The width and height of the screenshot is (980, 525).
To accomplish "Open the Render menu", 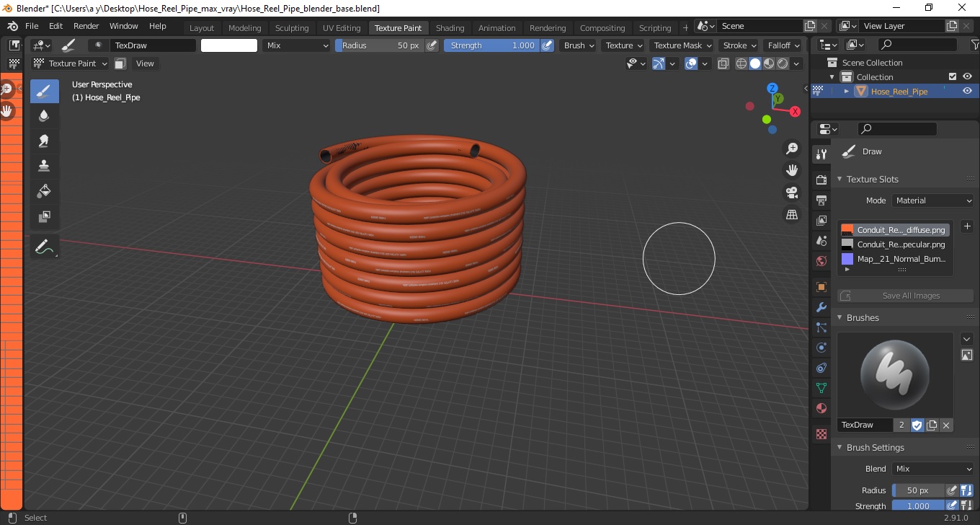I will (86, 26).
